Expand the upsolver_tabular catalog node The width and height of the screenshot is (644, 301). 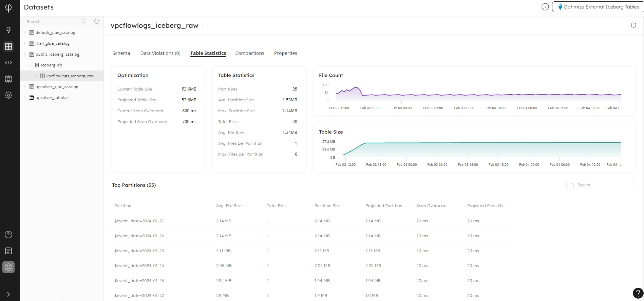[24, 98]
